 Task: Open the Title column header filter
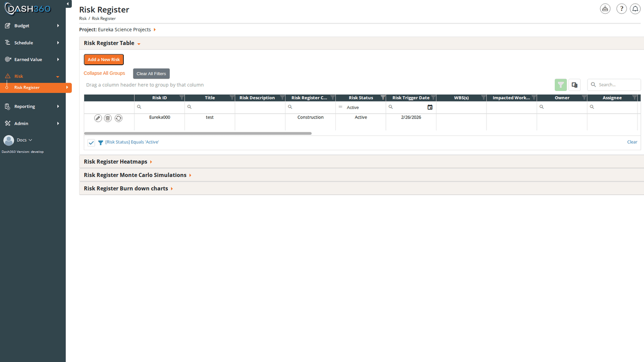232,98
